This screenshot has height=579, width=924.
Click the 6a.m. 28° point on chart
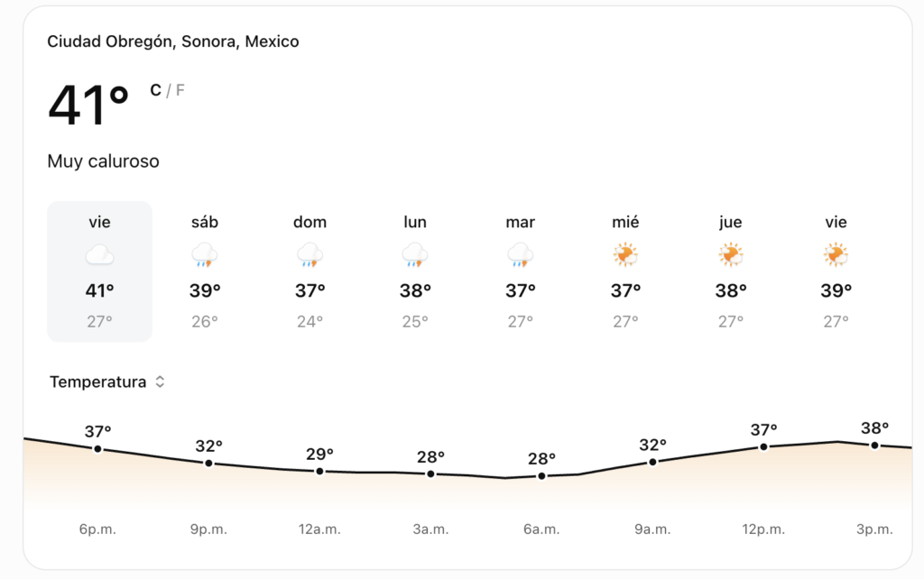[541, 476]
